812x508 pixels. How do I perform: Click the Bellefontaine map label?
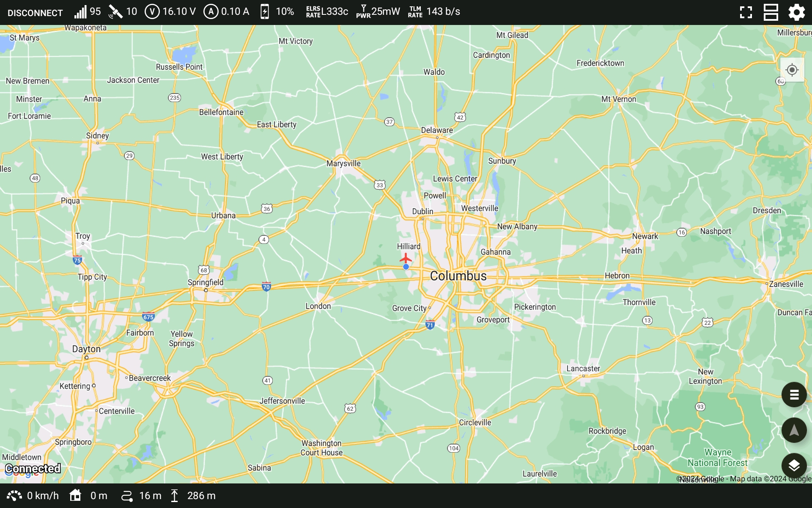[x=221, y=112]
